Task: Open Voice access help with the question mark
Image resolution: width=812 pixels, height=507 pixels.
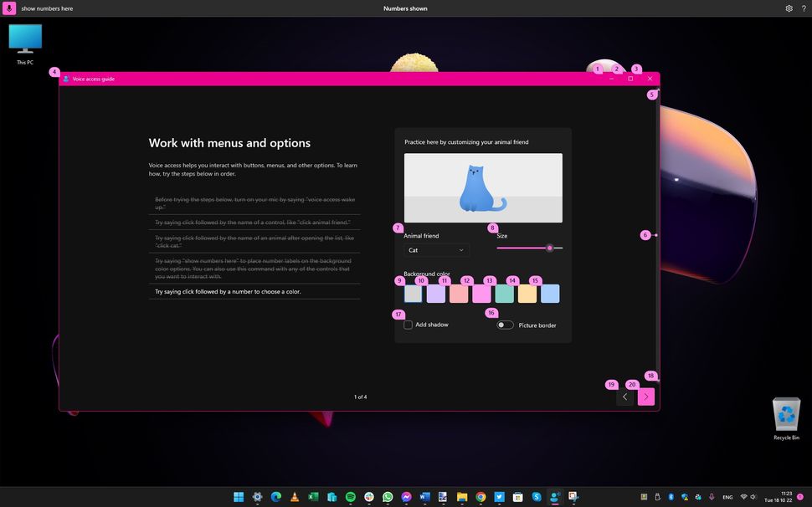Action: [x=803, y=8]
